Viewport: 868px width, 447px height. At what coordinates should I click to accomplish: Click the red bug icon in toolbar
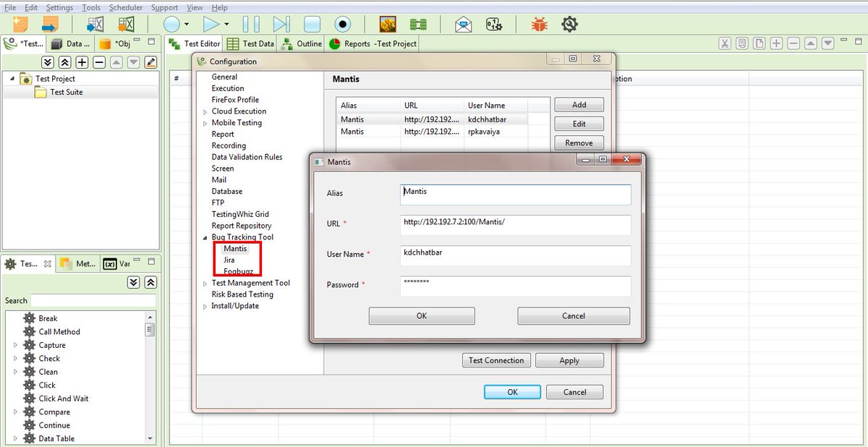pos(540,24)
